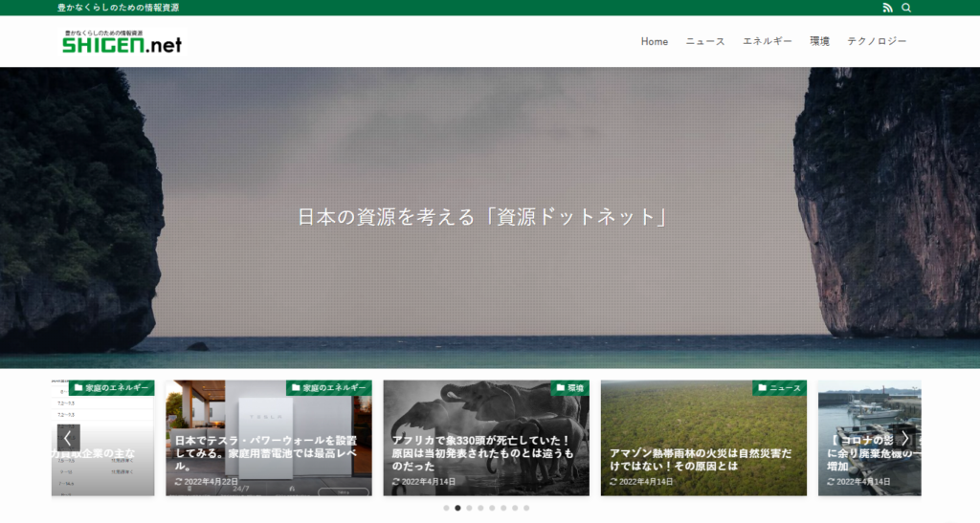Click the RSS feed icon

pos(887,8)
